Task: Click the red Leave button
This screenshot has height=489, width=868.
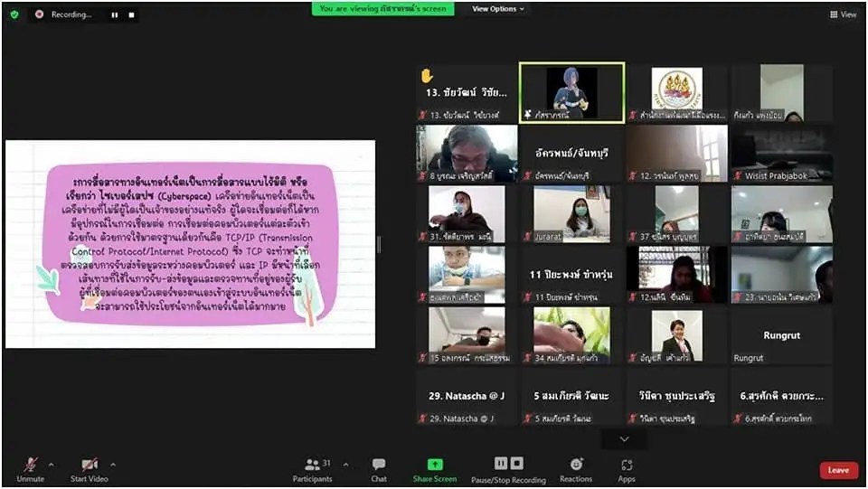Action: click(838, 470)
